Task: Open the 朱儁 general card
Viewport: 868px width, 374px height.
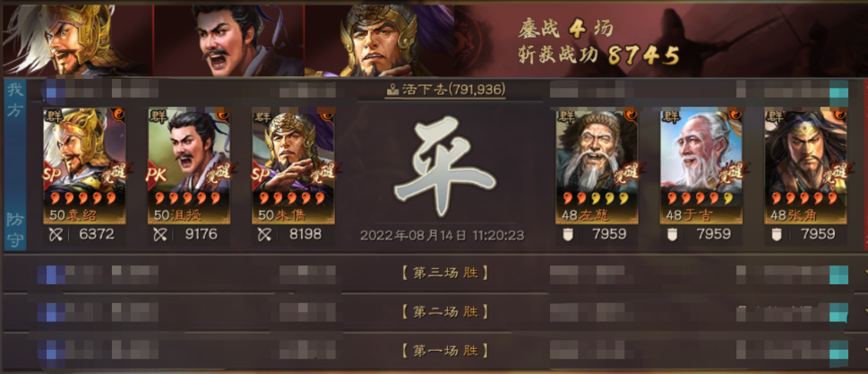Action: pos(294,166)
